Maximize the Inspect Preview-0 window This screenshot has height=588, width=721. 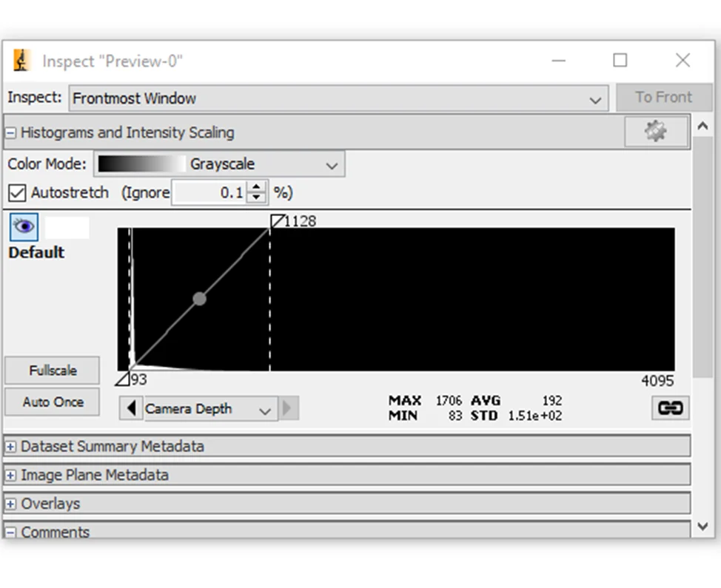(x=620, y=60)
